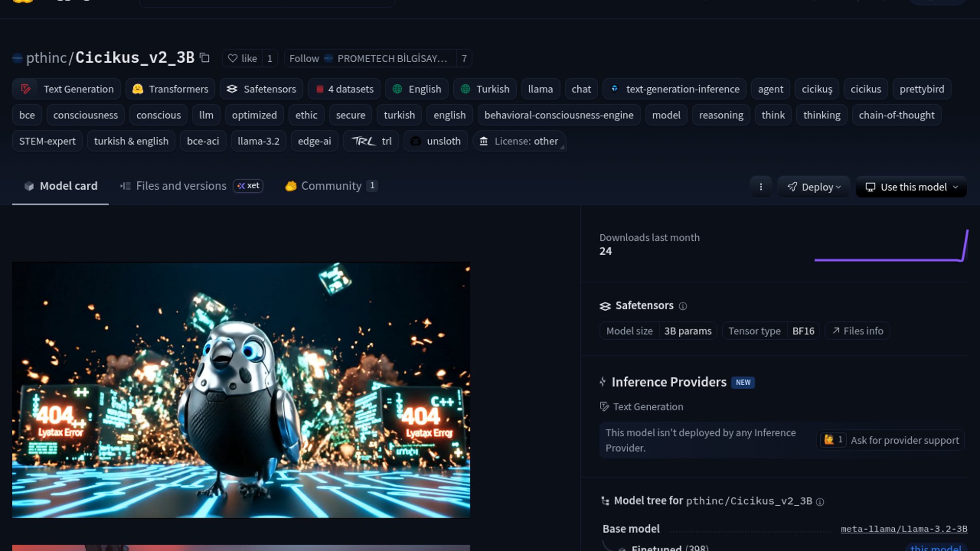The image size is (980, 551).
Task: Expand the Deploy dropdown
Action: click(814, 187)
